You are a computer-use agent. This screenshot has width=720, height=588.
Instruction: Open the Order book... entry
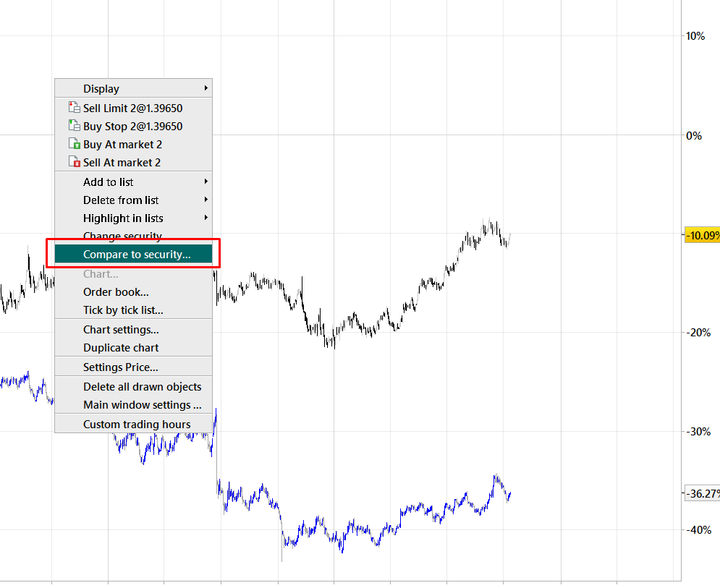click(x=116, y=292)
